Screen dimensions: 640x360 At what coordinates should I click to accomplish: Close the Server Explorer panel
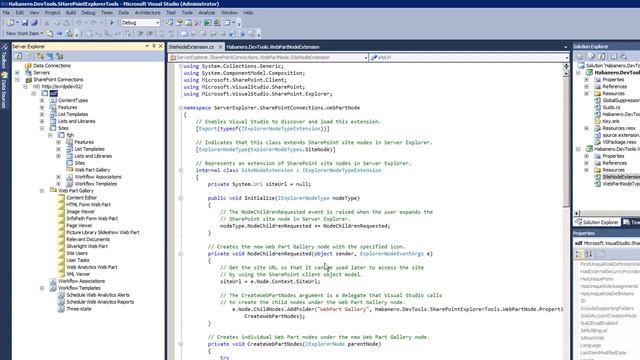click(161, 46)
